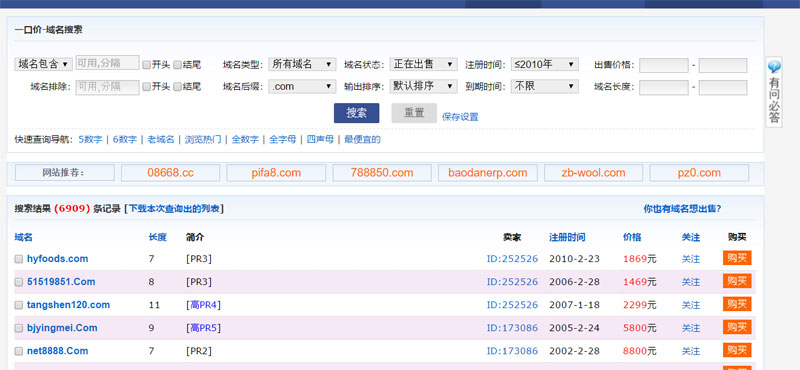Focus the 域名长度 maximum input field
Viewport: 800px width, 370px height.
click(x=723, y=88)
